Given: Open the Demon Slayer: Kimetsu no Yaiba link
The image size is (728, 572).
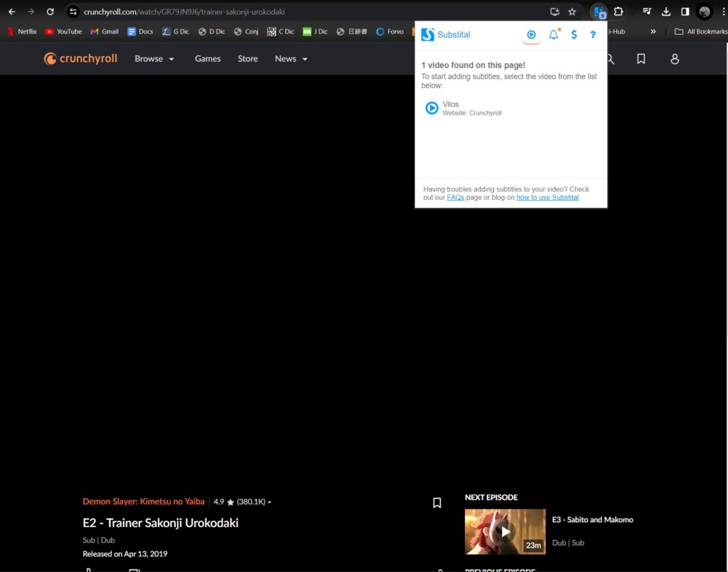Looking at the screenshot, I should (x=143, y=502).
